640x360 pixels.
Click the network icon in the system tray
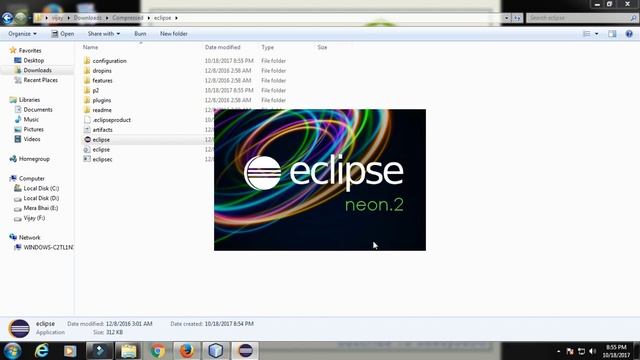[x=582, y=351]
